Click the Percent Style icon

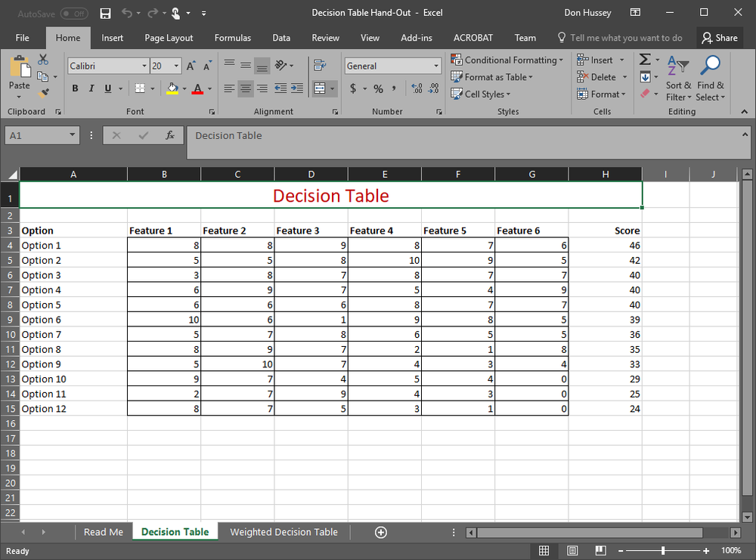coord(378,88)
